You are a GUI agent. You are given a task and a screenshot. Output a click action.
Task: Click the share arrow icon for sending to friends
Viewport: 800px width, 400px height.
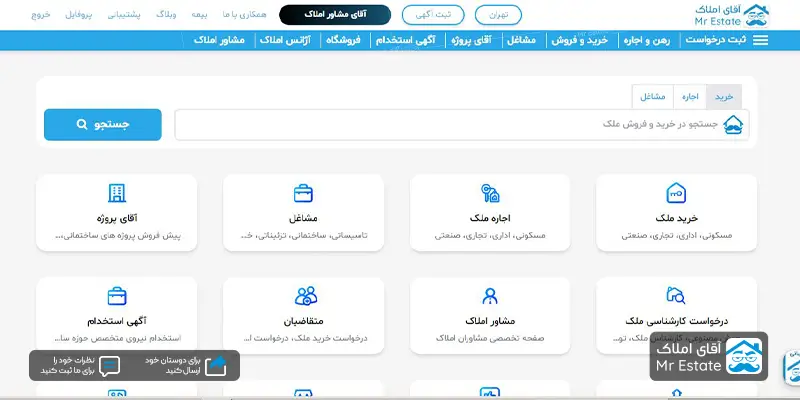tap(216, 365)
